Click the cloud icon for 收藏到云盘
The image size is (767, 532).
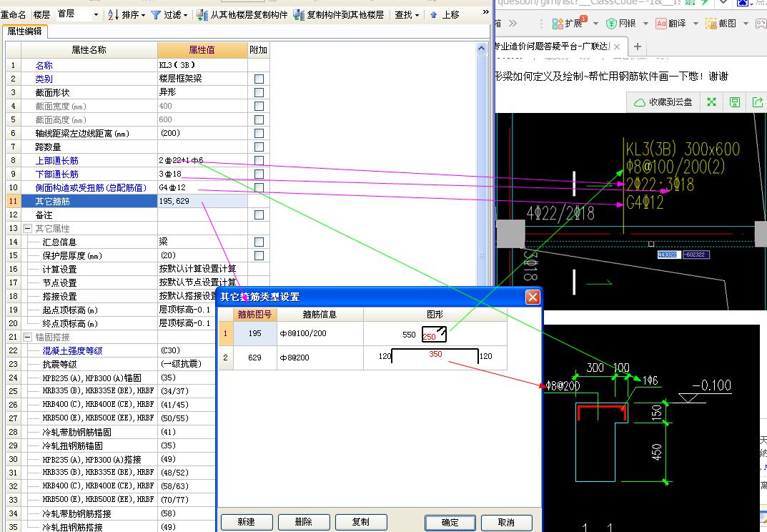point(639,102)
